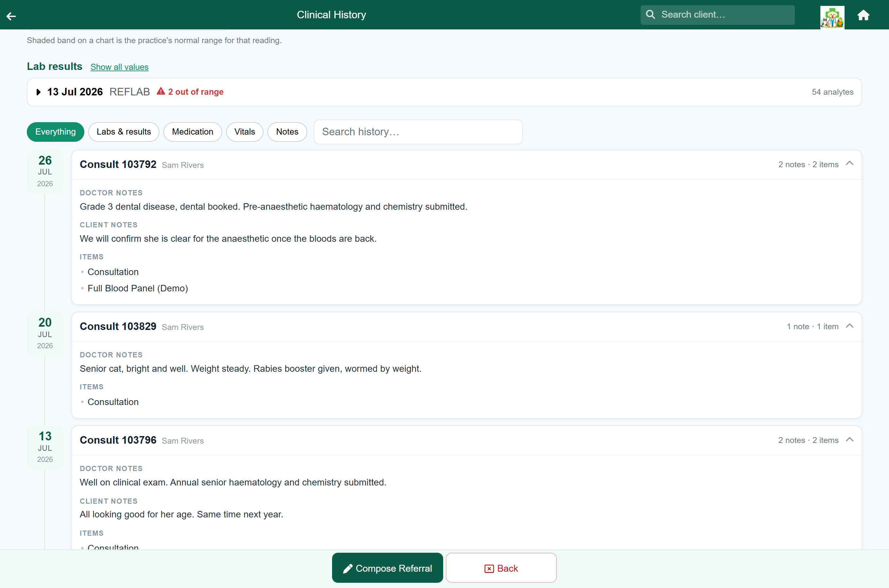This screenshot has width=889, height=588.
Task: Open the home screen icon
Action: [x=864, y=15]
